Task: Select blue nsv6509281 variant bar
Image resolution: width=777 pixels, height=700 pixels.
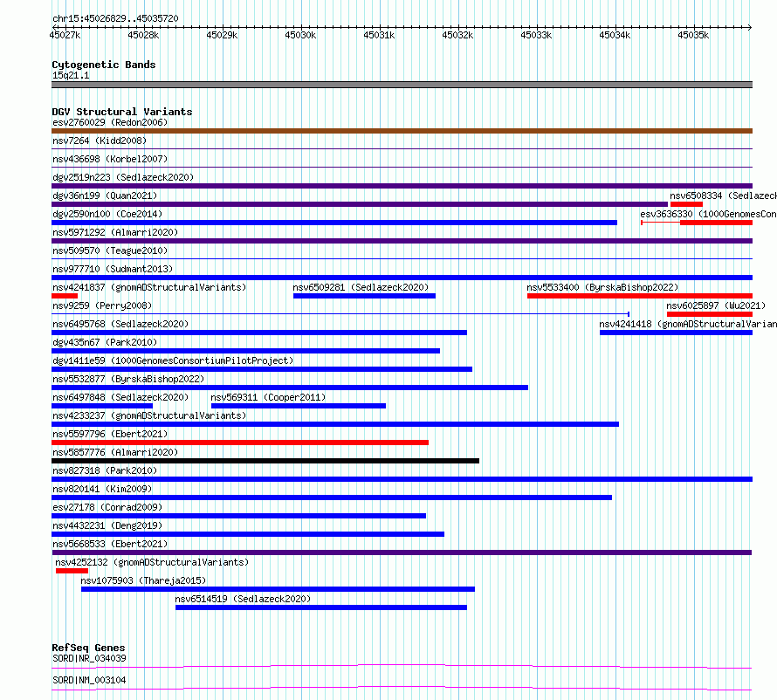Action: (x=364, y=296)
